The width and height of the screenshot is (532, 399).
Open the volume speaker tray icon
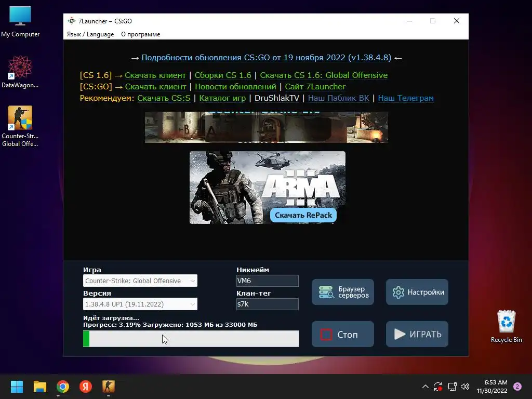tap(465, 387)
